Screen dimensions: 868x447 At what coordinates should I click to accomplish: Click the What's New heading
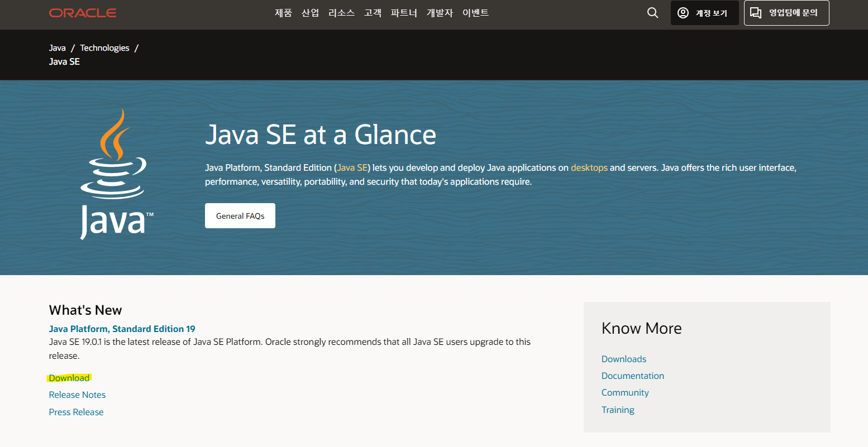pyautogui.click(x=85, y=310)
